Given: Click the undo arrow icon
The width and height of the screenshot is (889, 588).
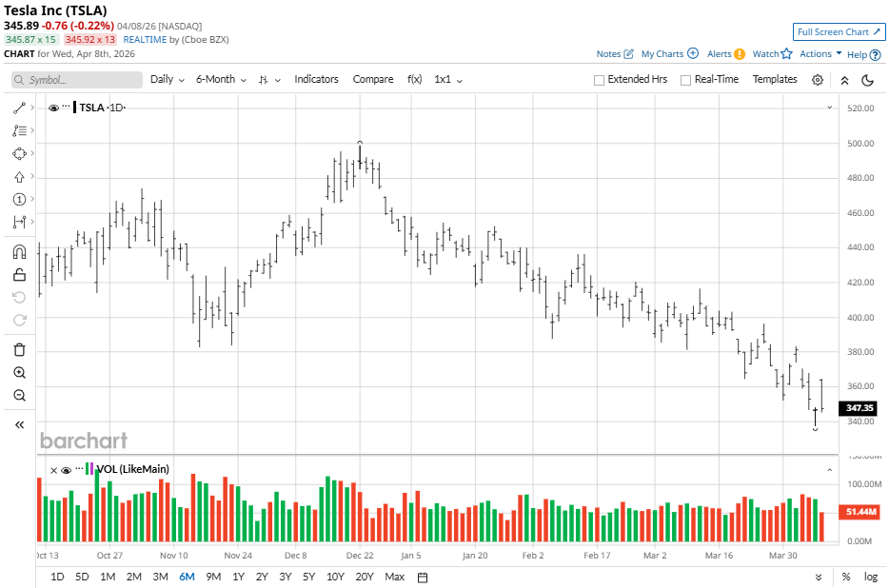Looking at the screenshot, I should pos(19,297).
